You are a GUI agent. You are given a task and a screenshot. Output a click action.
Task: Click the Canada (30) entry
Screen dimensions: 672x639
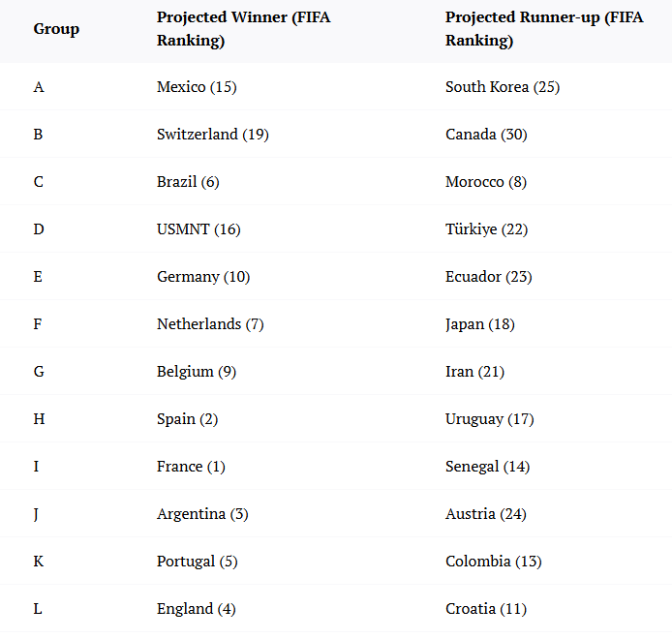[x=486, y=135]
